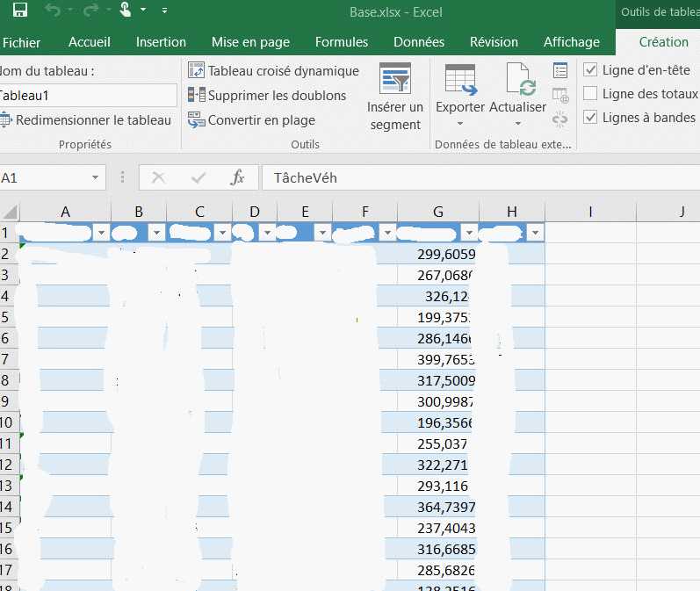This screenshot has height=591, width=700.
Task: Click the Supprimer les doublons icon
Action: pos(197,95)
